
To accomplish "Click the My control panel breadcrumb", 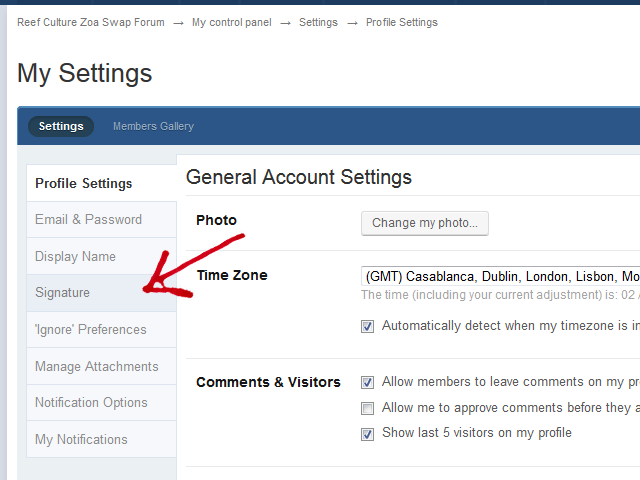I will pos(232,22).
